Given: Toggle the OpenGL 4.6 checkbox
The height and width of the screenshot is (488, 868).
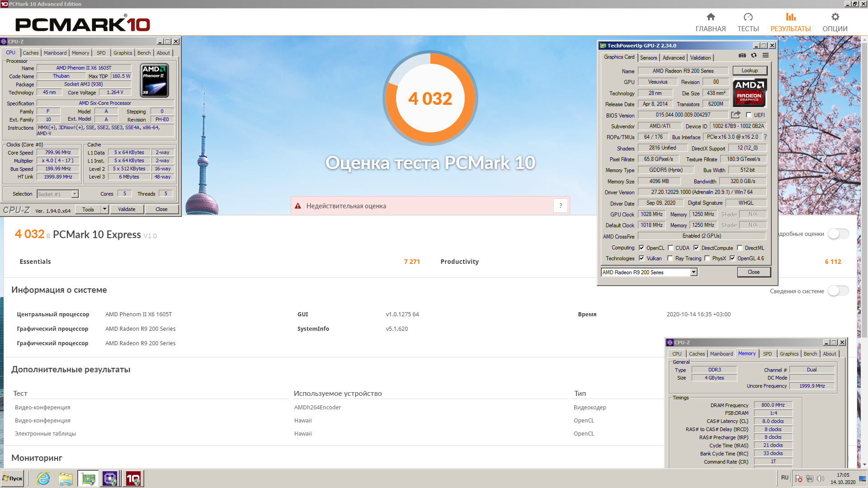Looking at the screenshot, I should click(x=732, y=258).
